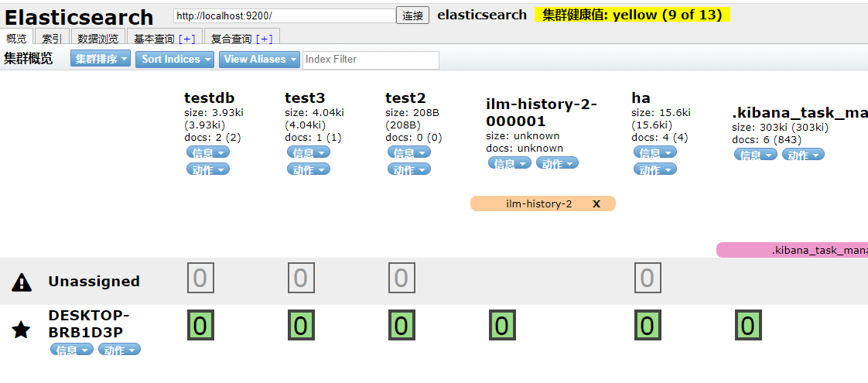868x383 pixels.
Task: Click the elasticsearch cluster name text
Action: coord(482,15)
